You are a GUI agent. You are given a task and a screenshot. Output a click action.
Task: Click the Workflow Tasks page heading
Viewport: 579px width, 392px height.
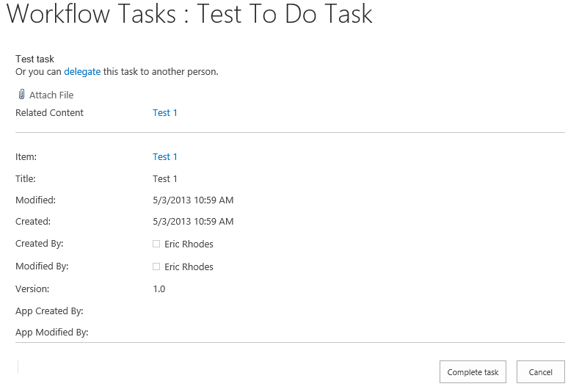pyautogui.click(x=189, y=15)
